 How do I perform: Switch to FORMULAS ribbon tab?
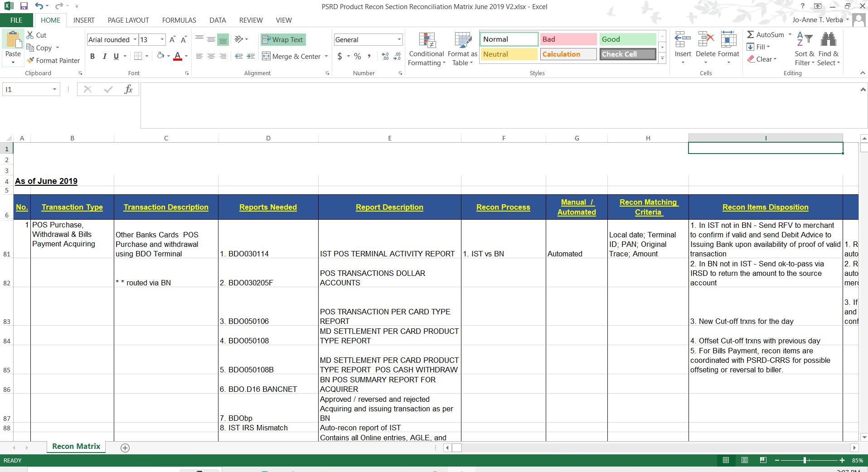[x=179, y=20]
